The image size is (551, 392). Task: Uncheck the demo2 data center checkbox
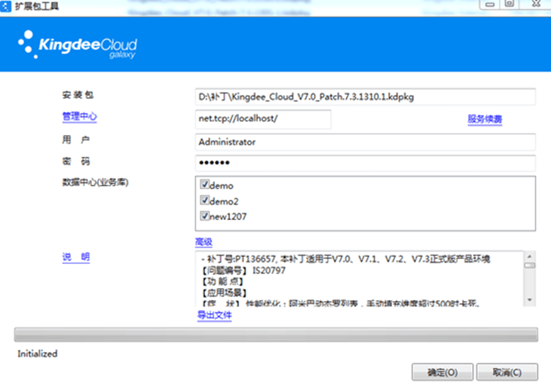click(x=204, y=200)
